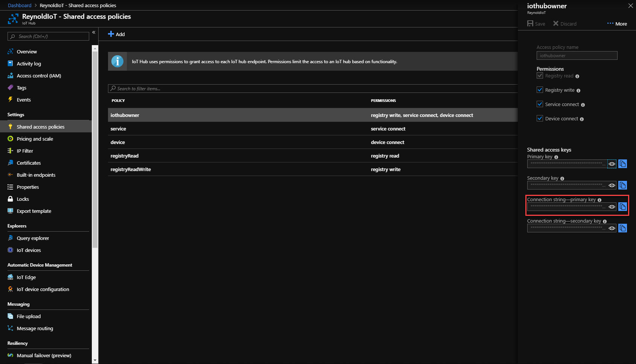Viewport: 636px width, 364px height.
Task: Open the IoT devices blade
Action: click(x=29, y=250)
